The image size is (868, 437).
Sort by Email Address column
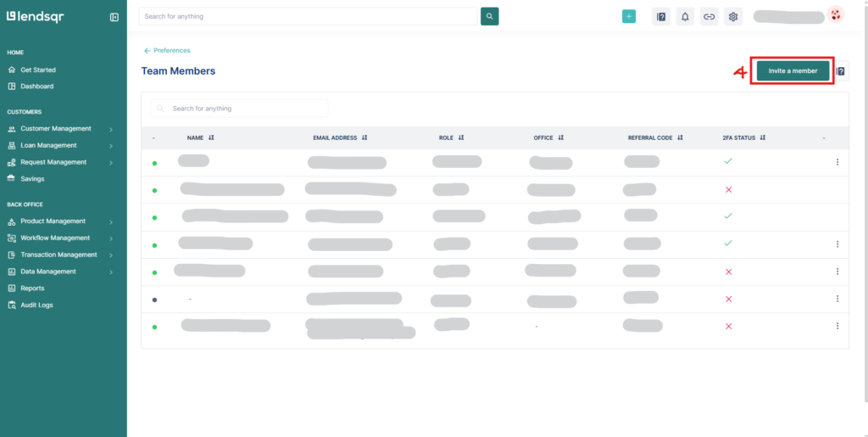[364, 137]
